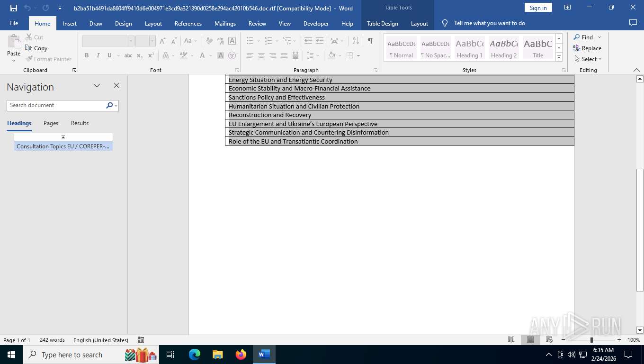The height and width of the screenshot is (364, 644).
Task: Align text left
Action: click(x=250, y=55)
